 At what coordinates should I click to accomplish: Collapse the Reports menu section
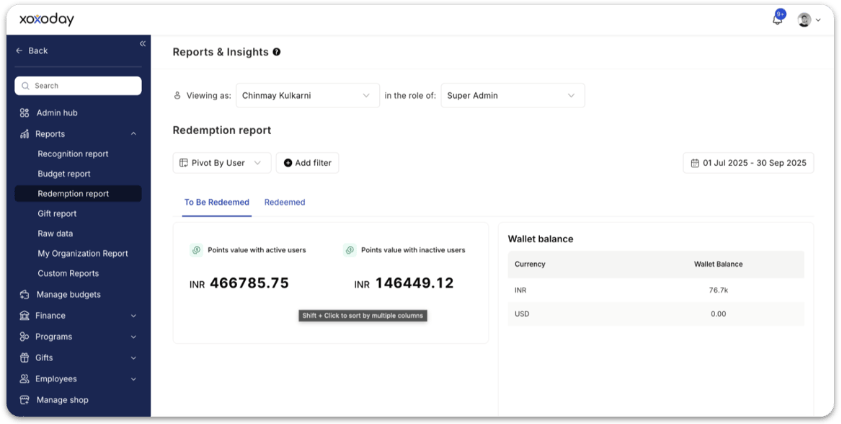coord(133,134)
